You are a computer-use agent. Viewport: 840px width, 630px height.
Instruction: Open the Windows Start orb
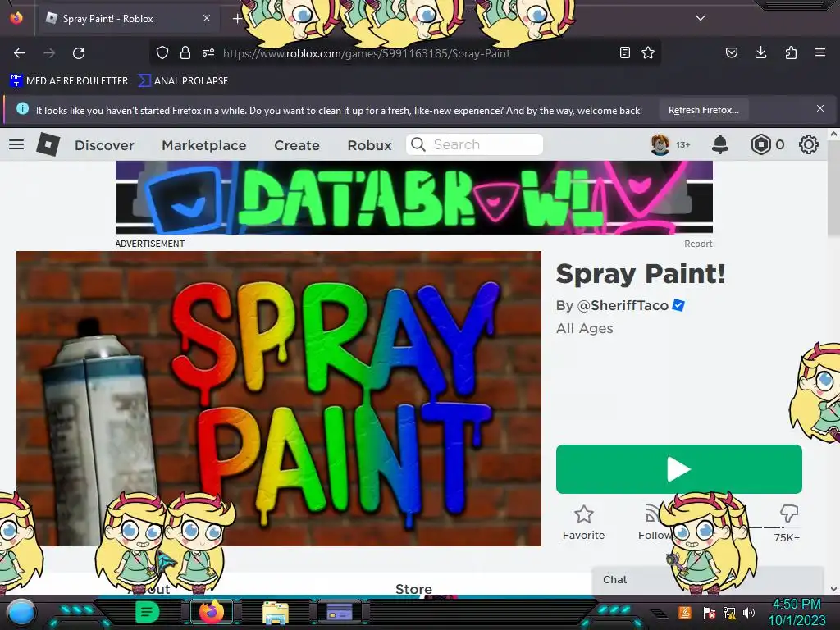click(x=21, y=613)
